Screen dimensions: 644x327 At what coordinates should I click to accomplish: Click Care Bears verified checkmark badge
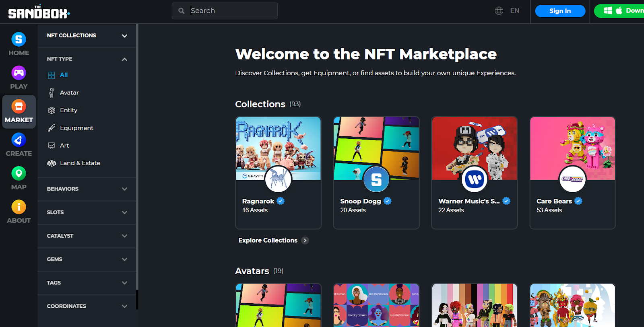pyautogui.click(x=578, y=201)
